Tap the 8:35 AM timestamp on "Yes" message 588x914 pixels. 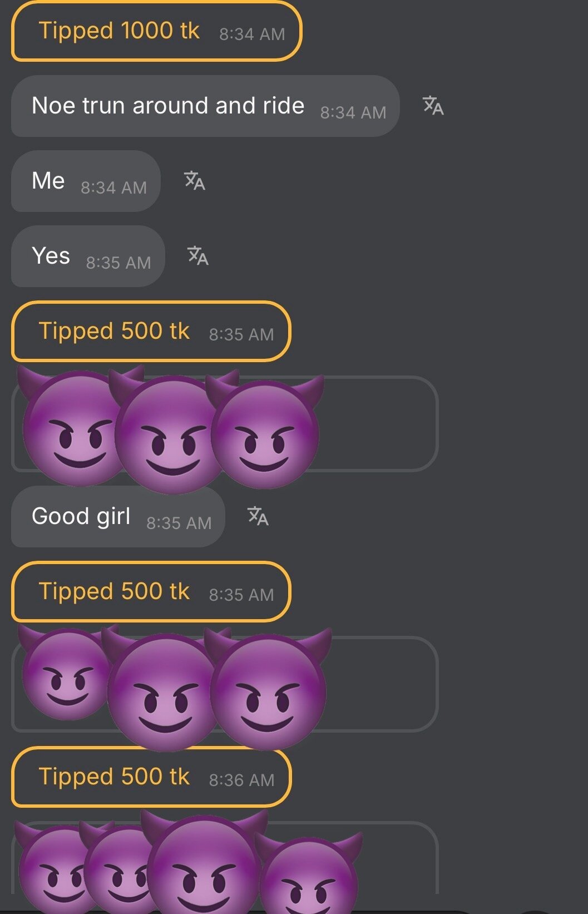click(x=118, y=263)
